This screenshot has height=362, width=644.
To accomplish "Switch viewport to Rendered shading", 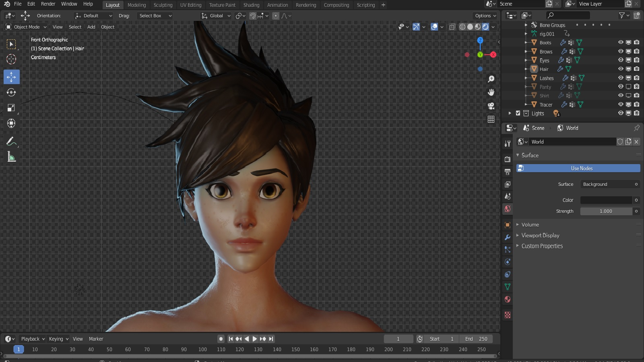I will coord(485,27).
